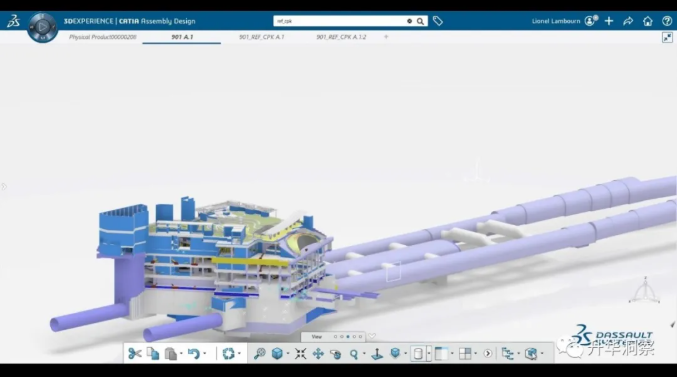Click the 3DS Dassault logo top left
Viewport: 677px width, 377px height.
coord(13,21)
